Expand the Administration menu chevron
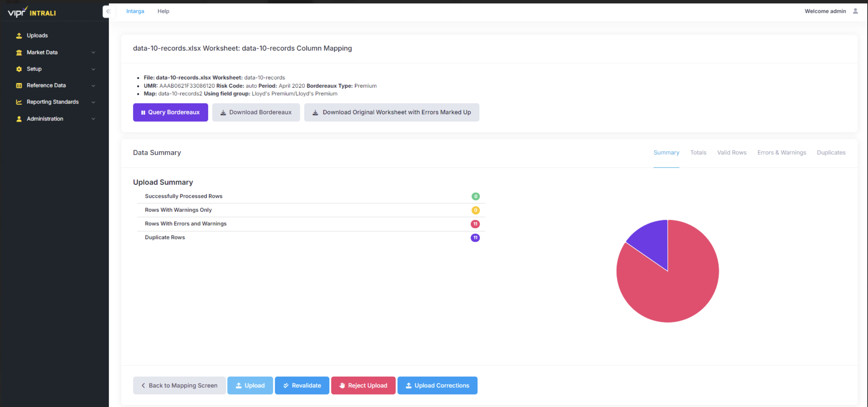This screenshot has width=868, height=407. pos(93,119)
